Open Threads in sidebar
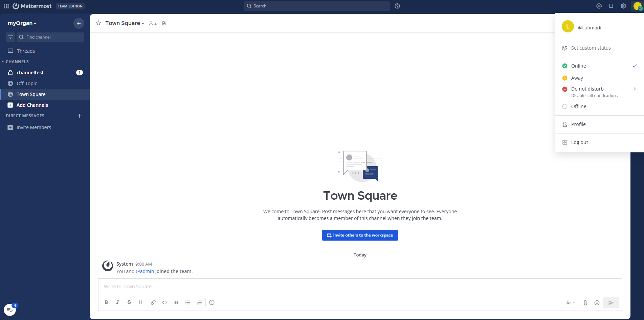 (45, 51)
